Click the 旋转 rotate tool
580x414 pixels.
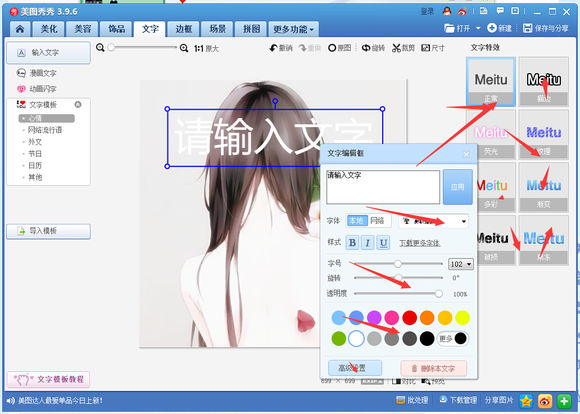pos(373,48)
